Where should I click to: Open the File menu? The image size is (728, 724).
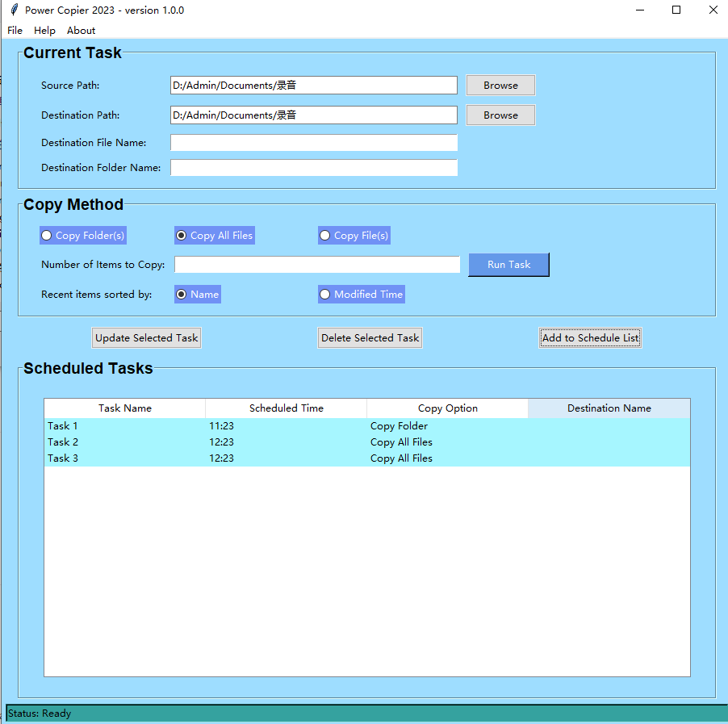tap(15, 30)
